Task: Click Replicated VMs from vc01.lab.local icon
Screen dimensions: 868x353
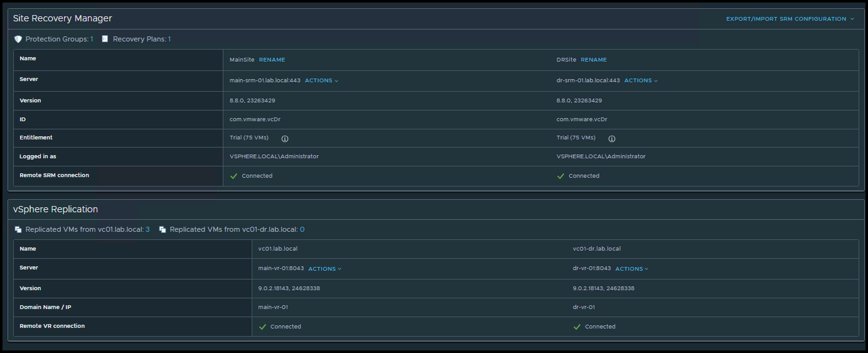Action: coord(18,230)
